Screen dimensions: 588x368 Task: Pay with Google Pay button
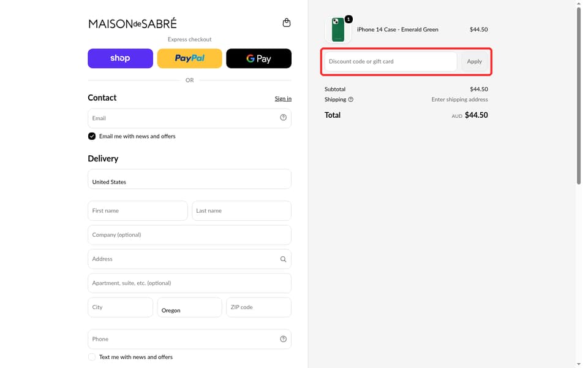pos(258,59)
